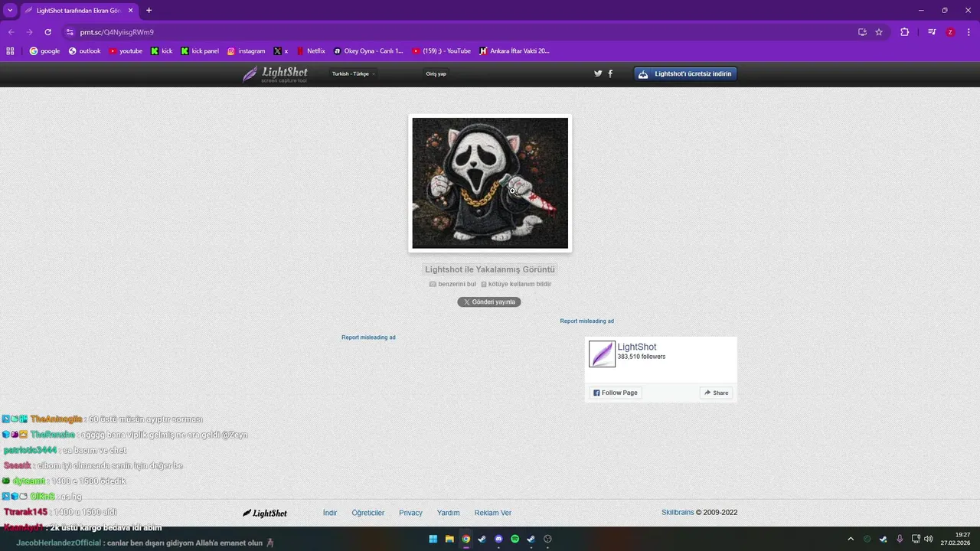Image resolution: width=980 pixels, height=551 pixels.
Task: Open the Windows Start menu
Action: click(433, 539)
